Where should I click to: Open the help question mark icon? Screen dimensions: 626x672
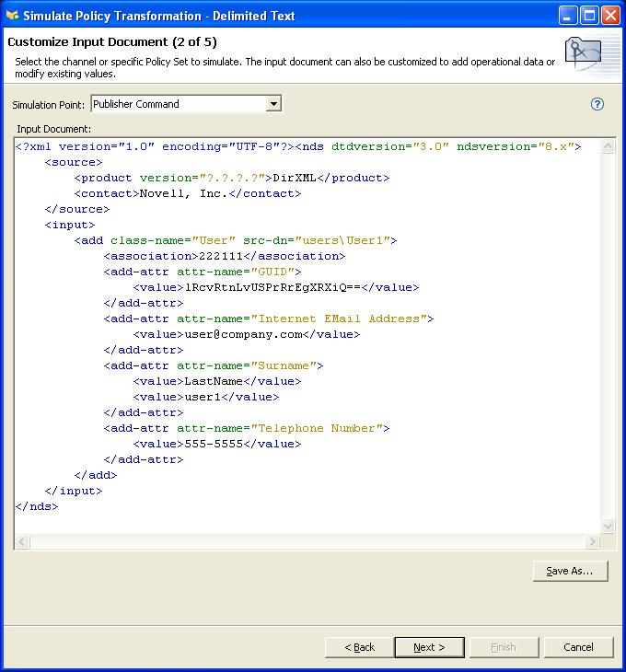point(597,104)
